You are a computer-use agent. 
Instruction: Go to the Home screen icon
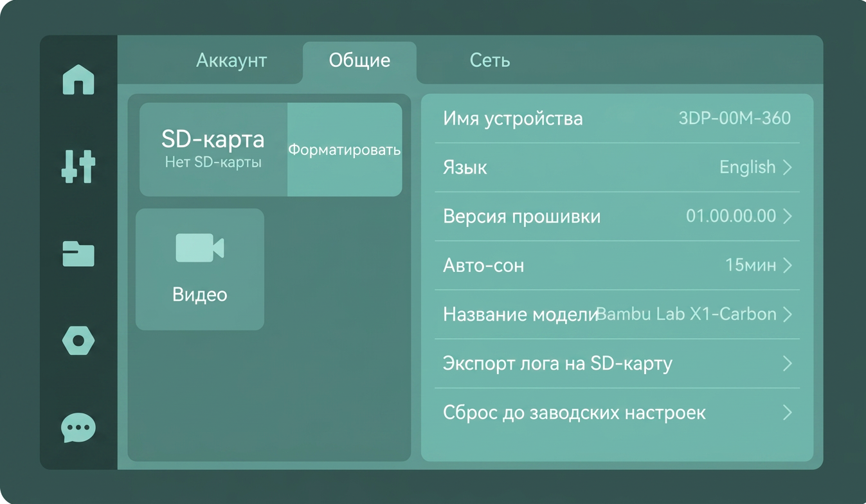coord(78,80)
